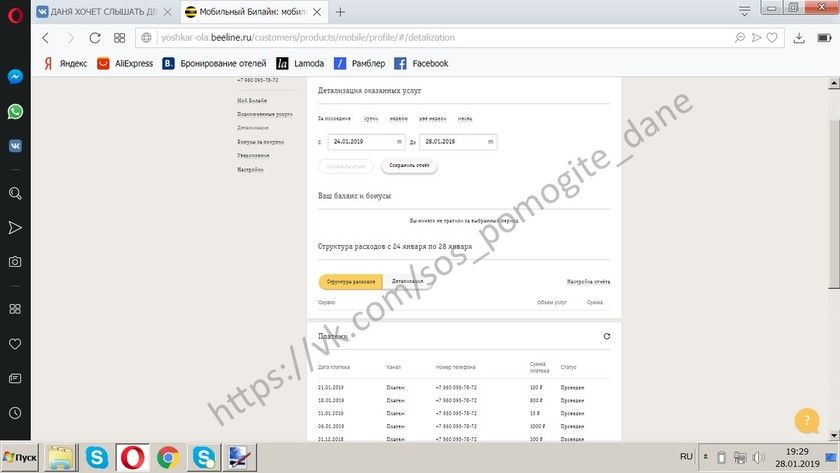Viewport: 840px width, 473px height.
Task: Refresh the payments list using the circular arrow
Action: coord(606,337)
